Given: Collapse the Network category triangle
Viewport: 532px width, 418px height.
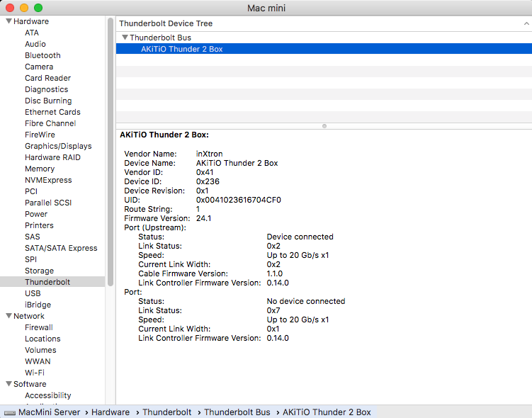Looking at the screenshot, I should pyautogui.click(x=9, y=316).
